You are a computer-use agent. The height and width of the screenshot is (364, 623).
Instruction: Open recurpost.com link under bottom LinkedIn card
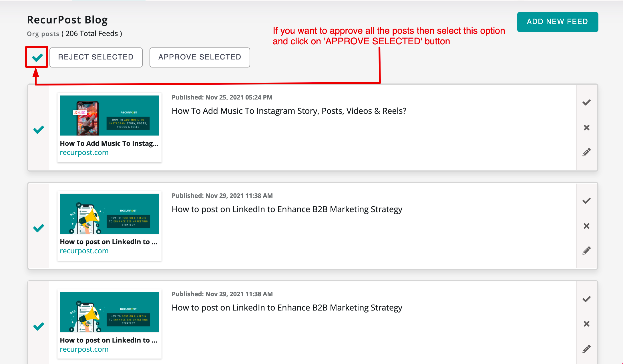tap(84, 349)
